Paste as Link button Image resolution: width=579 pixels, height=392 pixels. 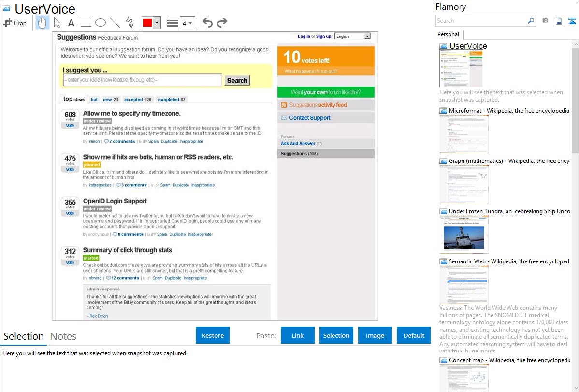coord(298,335)
